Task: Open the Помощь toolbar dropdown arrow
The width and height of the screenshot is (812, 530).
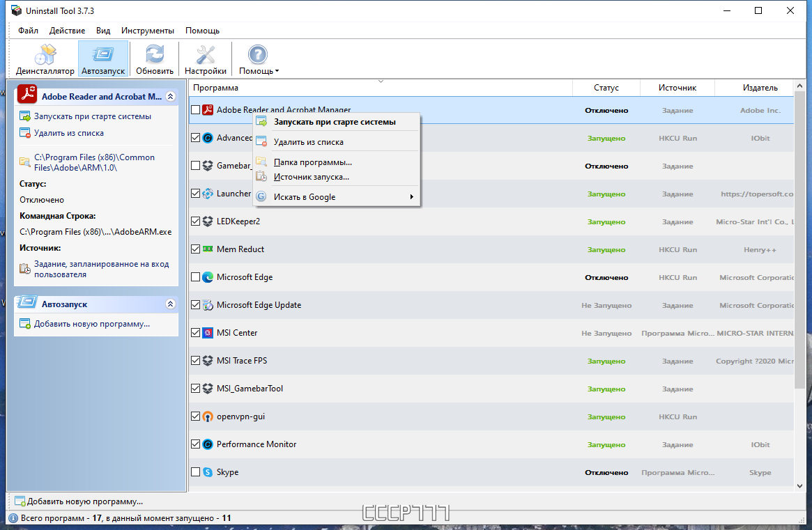Action: [277, 72]
